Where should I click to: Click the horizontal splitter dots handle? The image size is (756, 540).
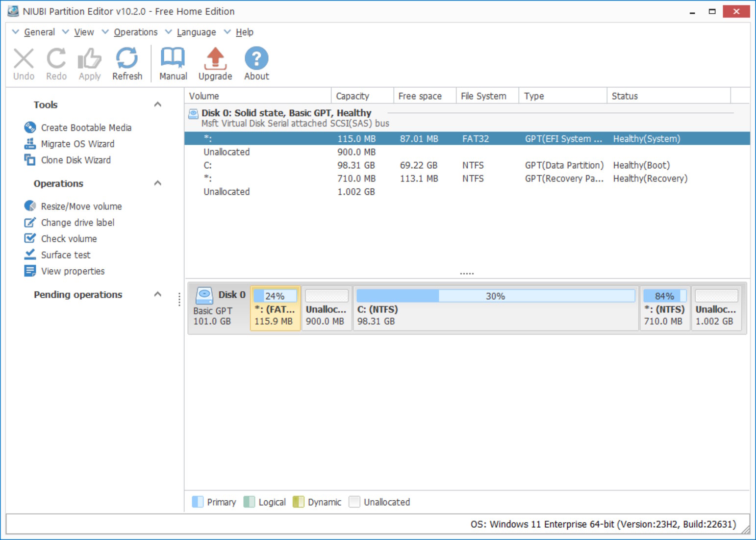467,273
